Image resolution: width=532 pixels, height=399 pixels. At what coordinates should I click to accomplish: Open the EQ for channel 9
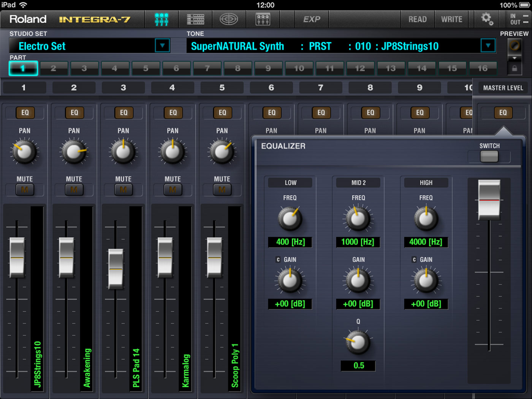pyautogui.click(x=420, y=112)
